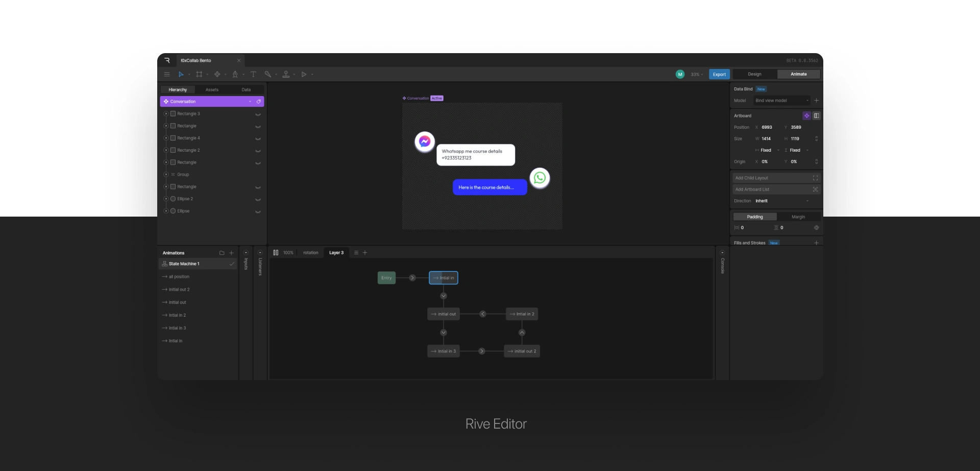Expand the Group tree item
The height and width of the screenshot is (471, 980).
(x=166, y=175)
